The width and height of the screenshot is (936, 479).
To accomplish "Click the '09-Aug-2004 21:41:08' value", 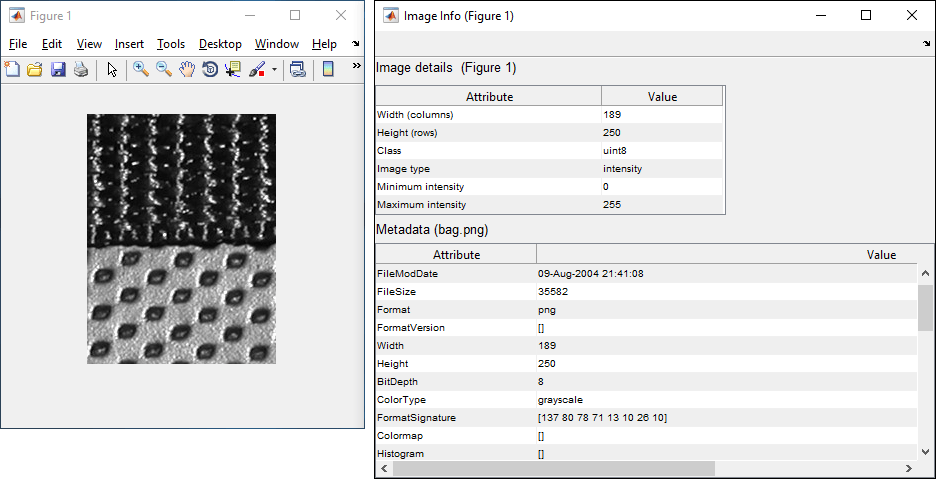I will tap(590, 274).
